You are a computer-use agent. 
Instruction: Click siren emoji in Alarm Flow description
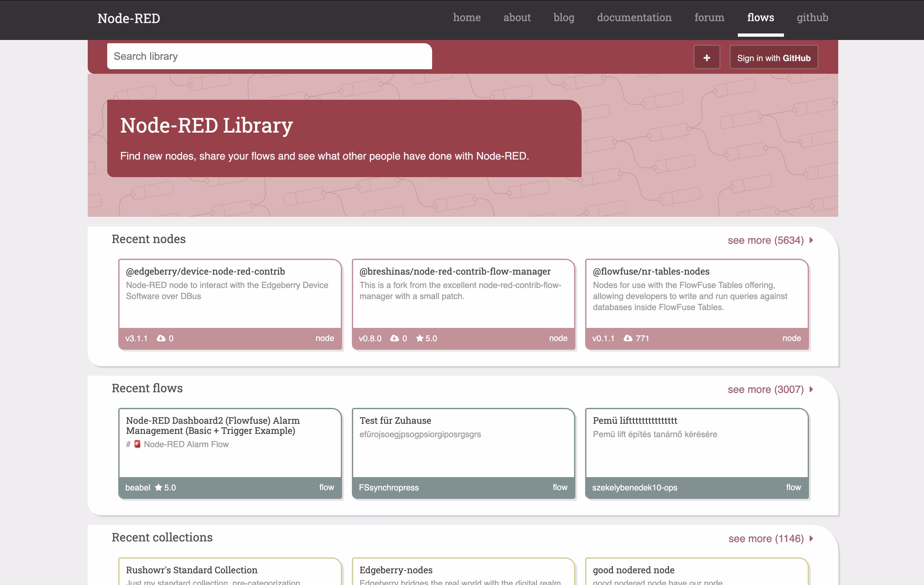pos(137,444)
